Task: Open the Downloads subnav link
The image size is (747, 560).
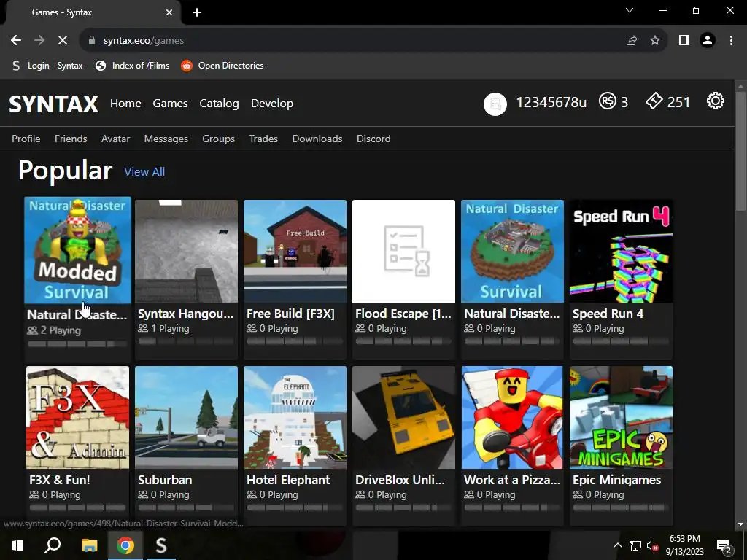Action: pyautogui.click(x=317, y=139)
